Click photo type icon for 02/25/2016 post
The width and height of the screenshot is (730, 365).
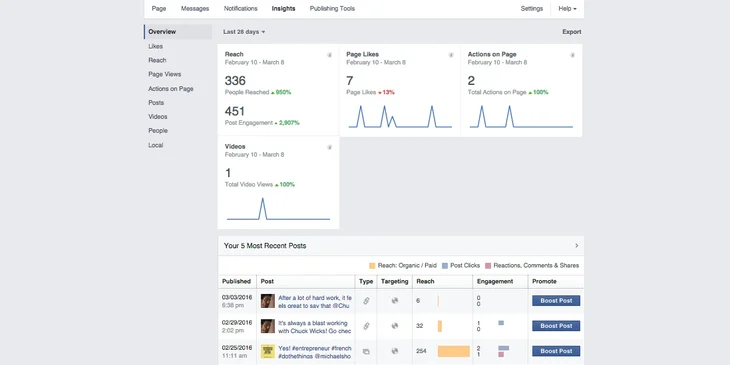366,351
